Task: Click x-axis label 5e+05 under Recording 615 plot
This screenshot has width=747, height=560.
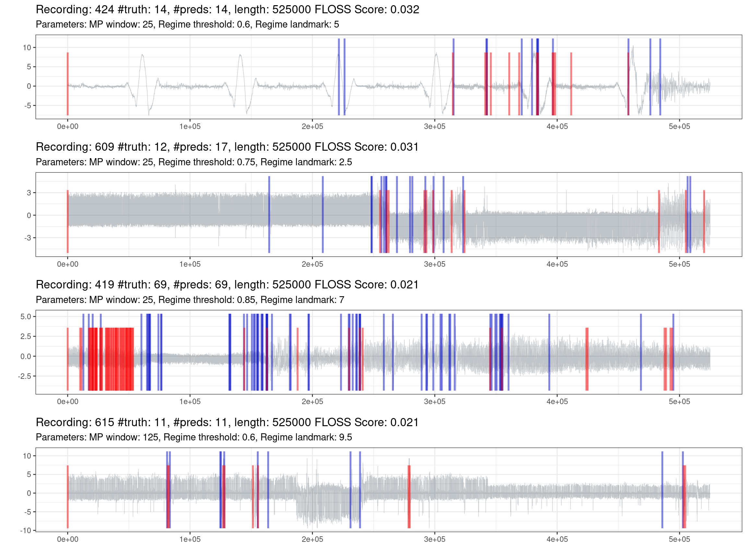Action: coord(680,539)
